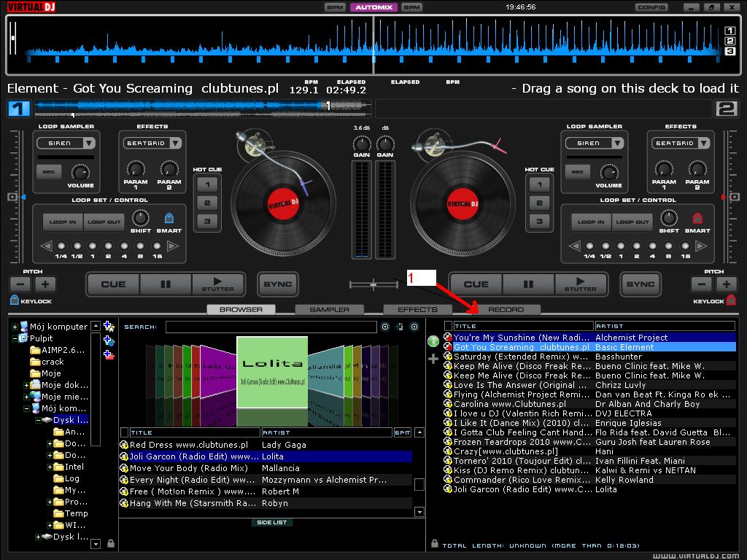Click left deck play/stutter button
The height and width of the screenshot is (560, 747).
(x=217, y=284)
